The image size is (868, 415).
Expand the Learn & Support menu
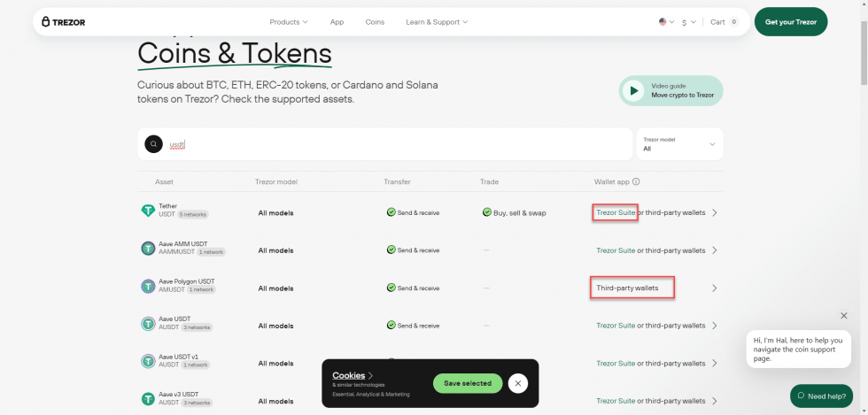pos(437,21)
